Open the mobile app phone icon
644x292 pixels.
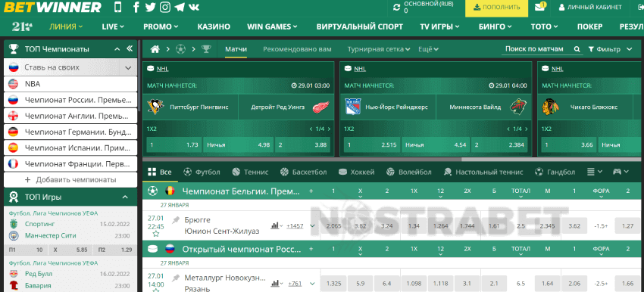point(118,7)
